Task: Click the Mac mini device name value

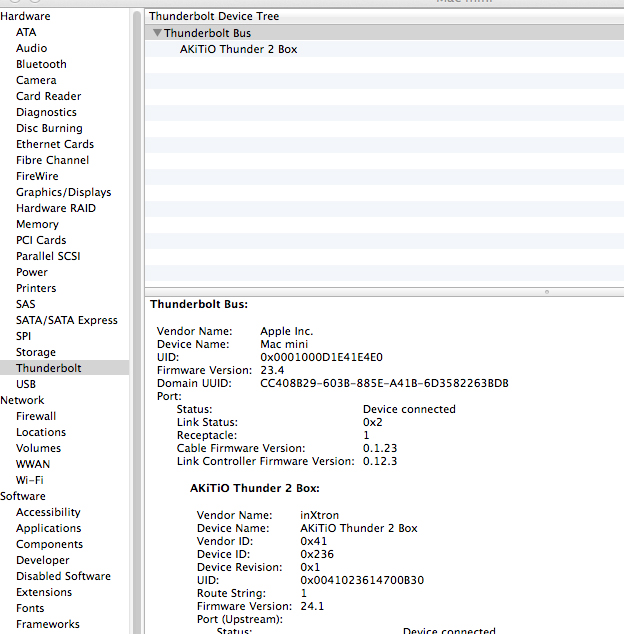Action: click(284, 344)
